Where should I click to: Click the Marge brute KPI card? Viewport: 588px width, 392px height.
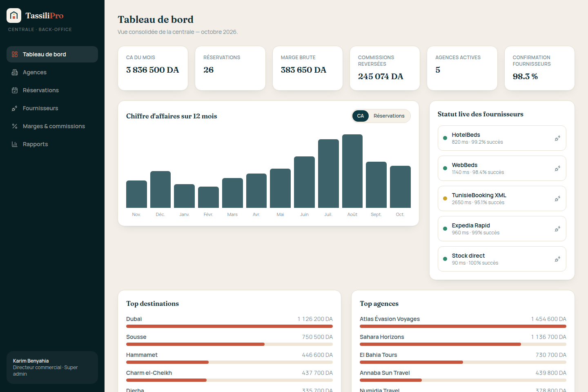307,68
